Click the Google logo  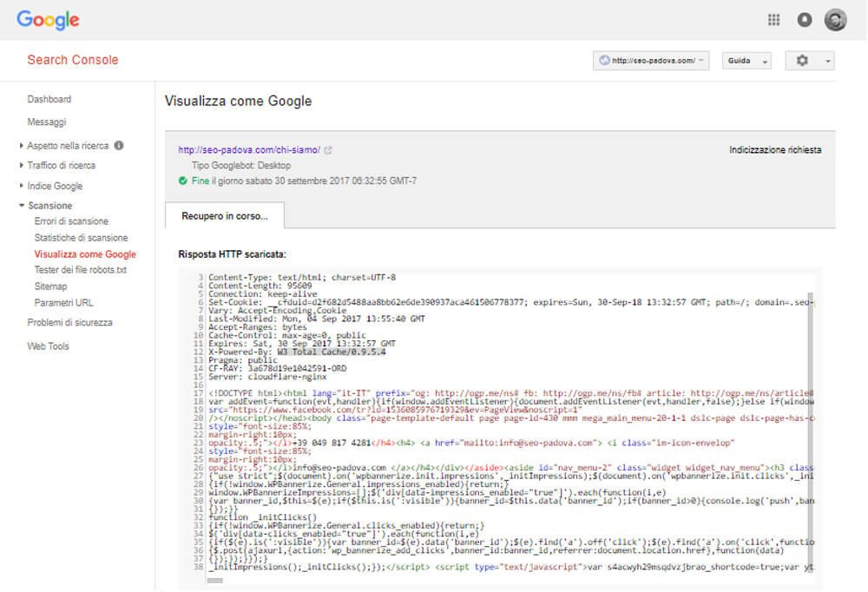(x=48, y=21)
